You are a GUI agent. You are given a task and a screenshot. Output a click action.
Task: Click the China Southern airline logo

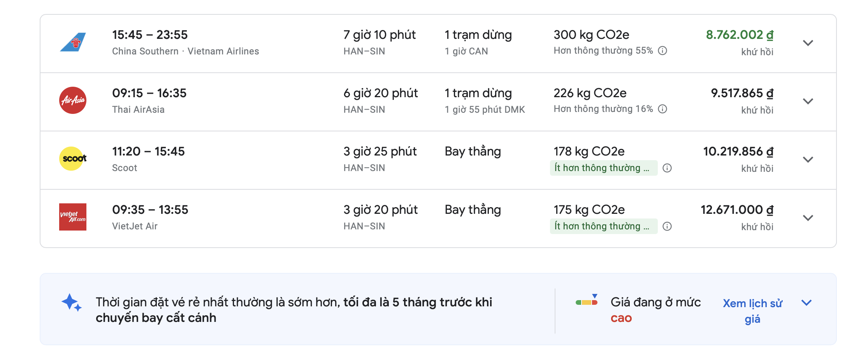click(x=73, y=42)
